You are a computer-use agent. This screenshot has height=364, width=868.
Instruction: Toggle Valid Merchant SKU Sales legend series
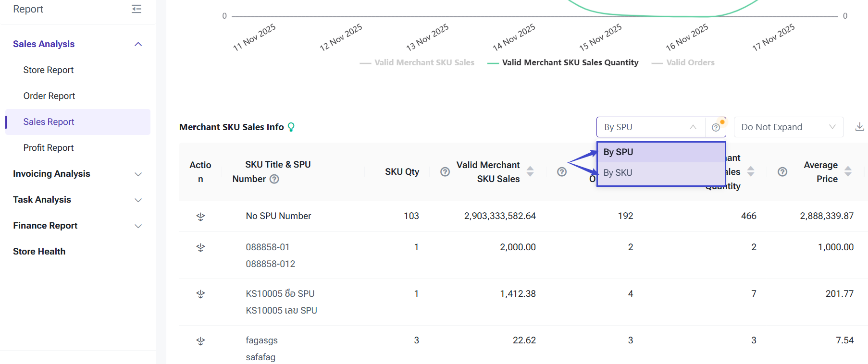click(417, 62)
